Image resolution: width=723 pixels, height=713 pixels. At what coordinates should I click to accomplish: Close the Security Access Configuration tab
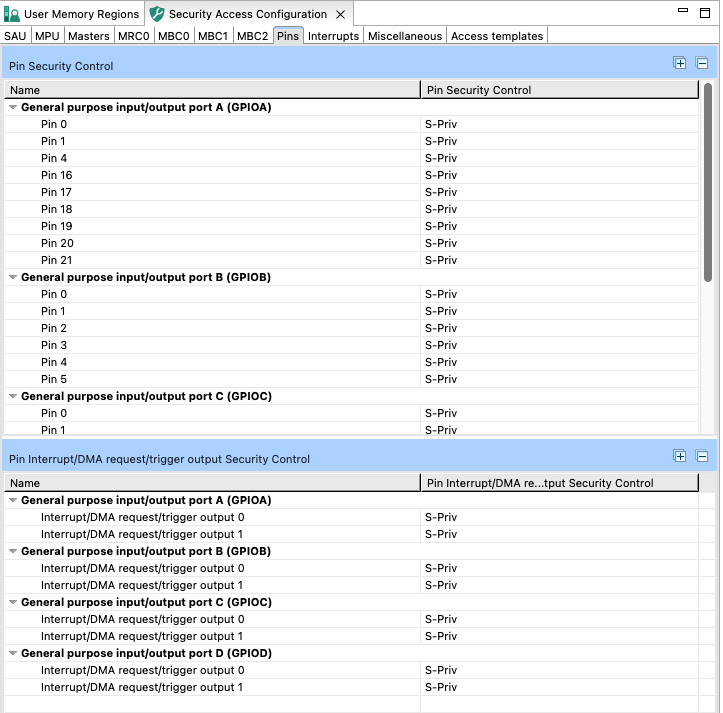pyautogui.click(x=340, y=15)
